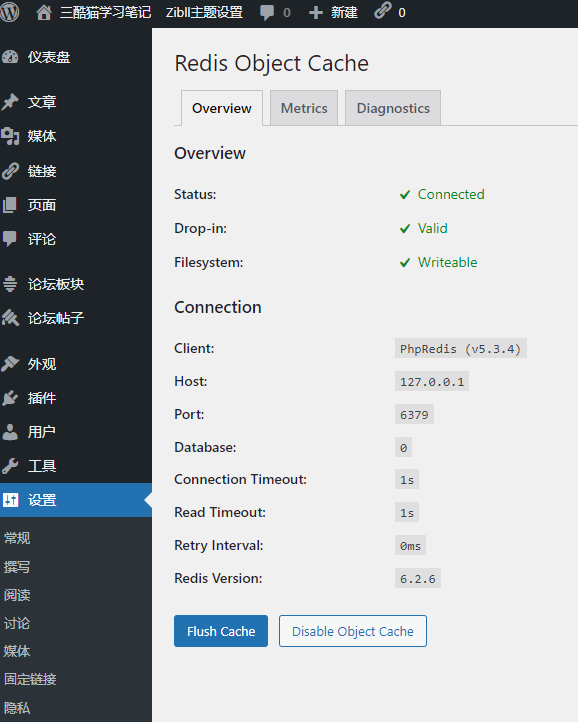
Task: Switch to the Diagnostics tab
Action: (393, 108)
